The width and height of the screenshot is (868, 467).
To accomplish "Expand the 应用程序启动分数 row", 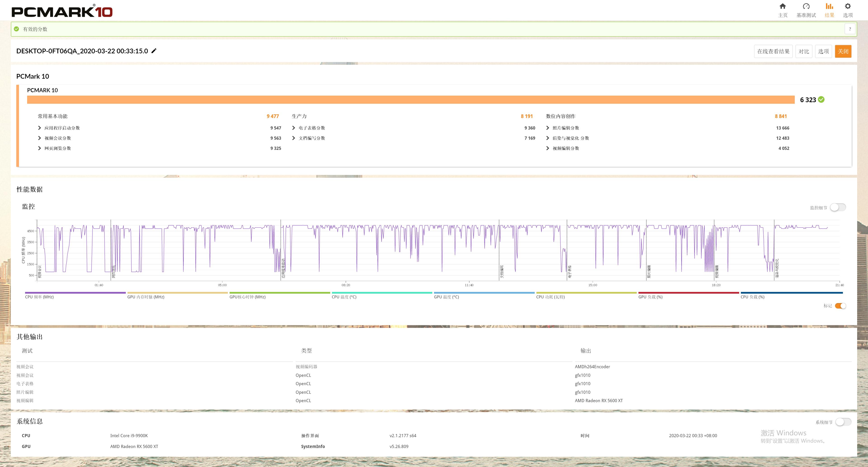I will [40, 128].
